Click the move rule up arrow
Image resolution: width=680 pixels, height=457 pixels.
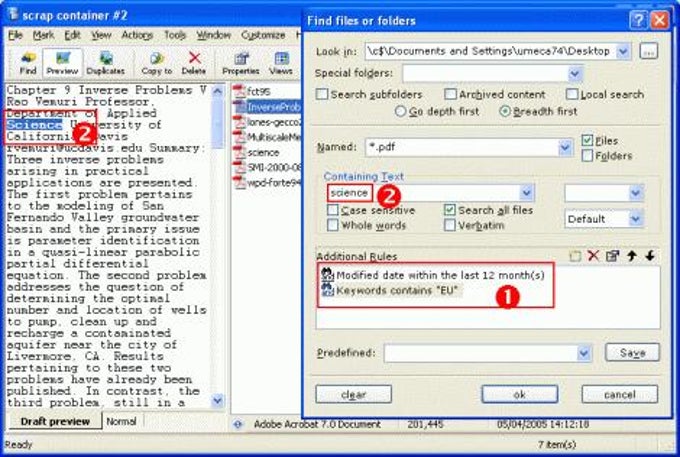coord(631,256)
